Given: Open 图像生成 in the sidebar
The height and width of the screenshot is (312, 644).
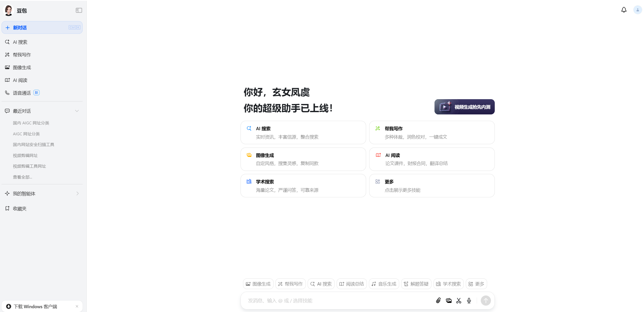Looking at the screenshot, I should point(42,67).
